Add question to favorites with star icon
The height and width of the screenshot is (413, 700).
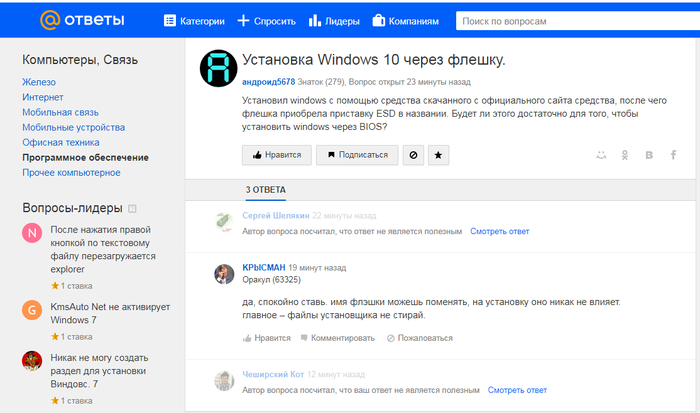point(439,155)
